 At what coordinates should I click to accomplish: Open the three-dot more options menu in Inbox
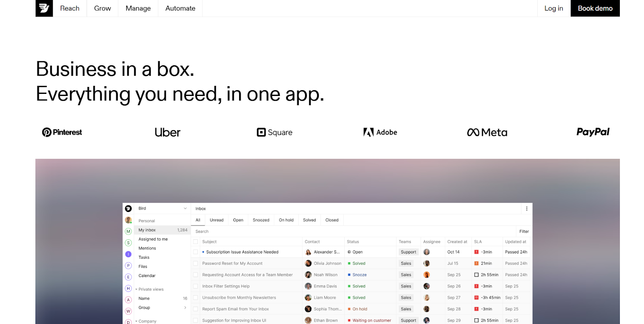(x=526, y=208)
